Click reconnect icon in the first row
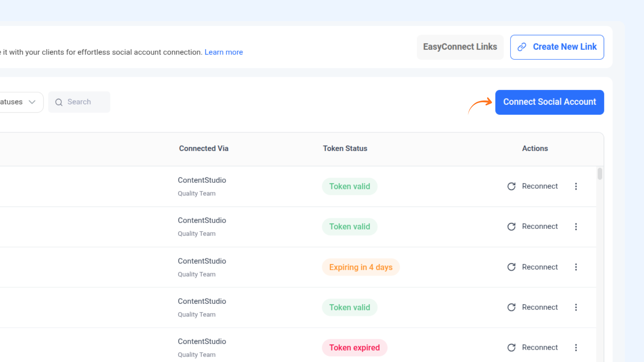The image size is (644, 362). 511,186
